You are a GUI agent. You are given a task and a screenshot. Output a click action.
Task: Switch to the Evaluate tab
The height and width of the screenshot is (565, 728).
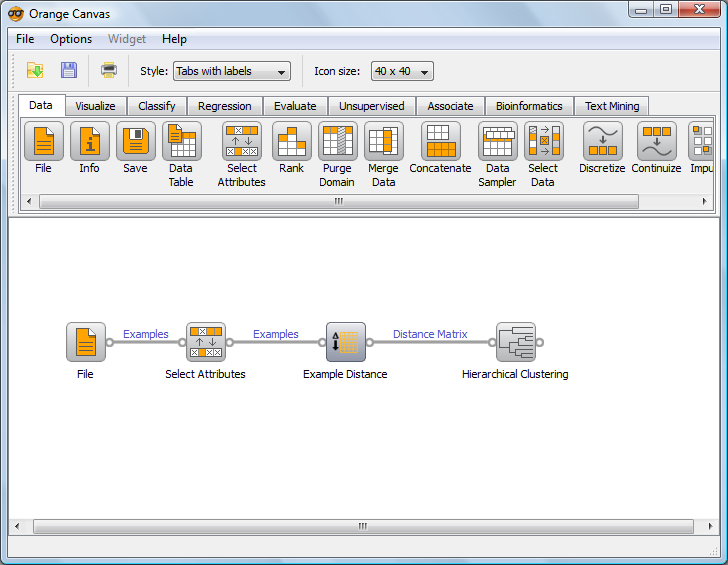[295, 106]
